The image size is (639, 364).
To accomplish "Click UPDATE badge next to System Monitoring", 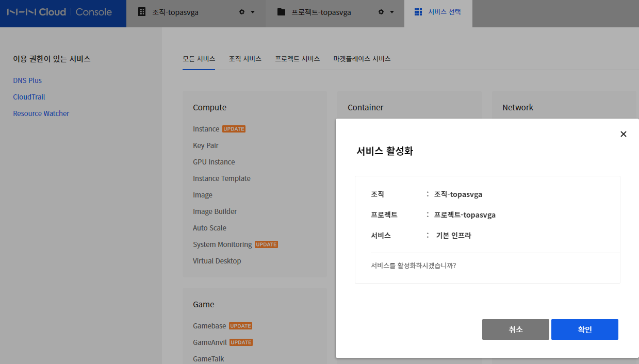I will point(266,244).
